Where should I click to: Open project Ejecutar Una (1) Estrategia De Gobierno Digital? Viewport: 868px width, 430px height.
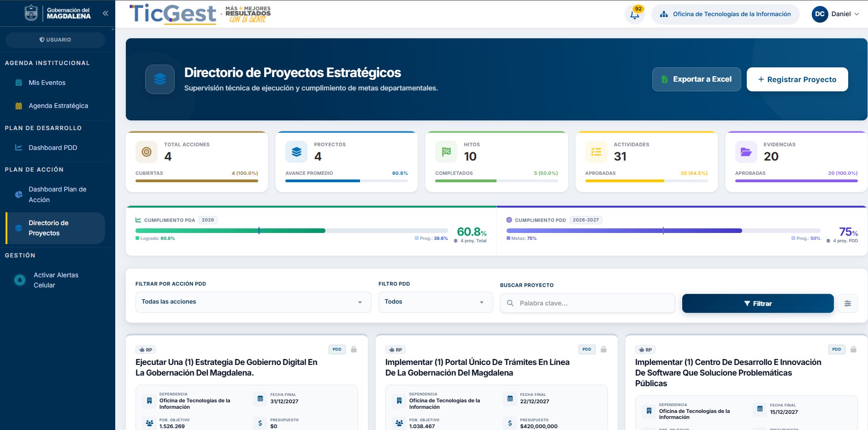(x=226, y=367)
